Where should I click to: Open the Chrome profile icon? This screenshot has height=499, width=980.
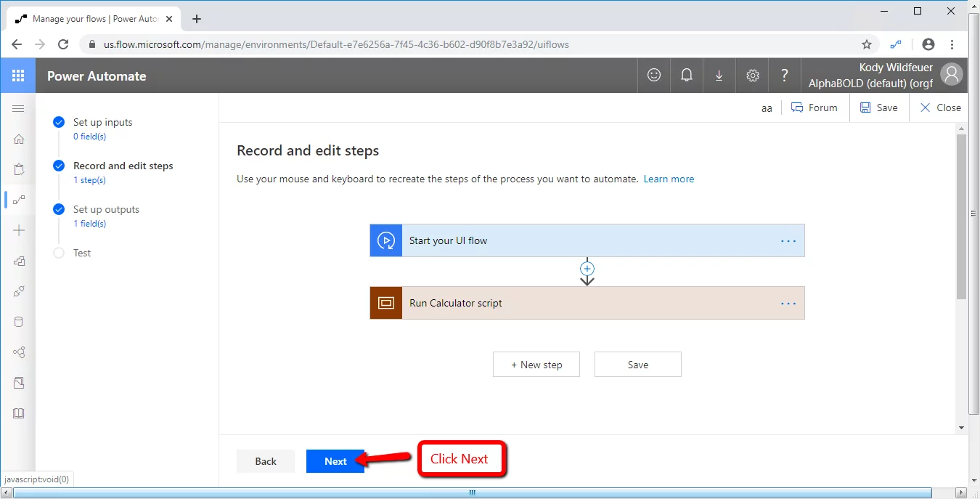[928, 44]
